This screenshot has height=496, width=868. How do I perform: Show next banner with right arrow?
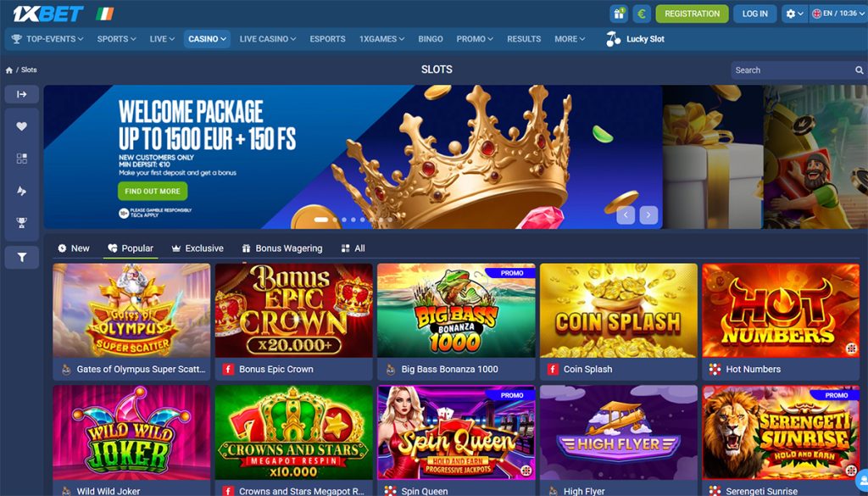click(648, 215)
